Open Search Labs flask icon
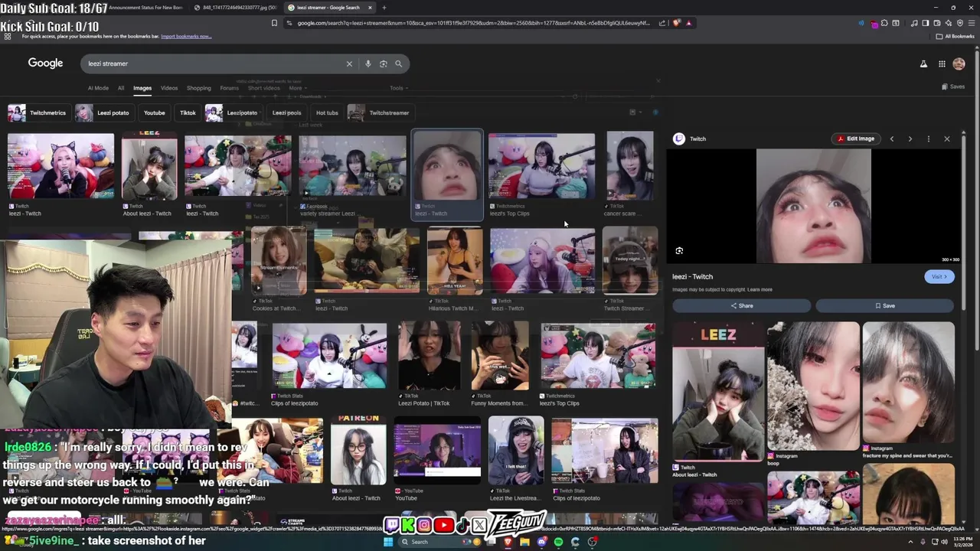The width and height of the screenshot is (980, 551). point(923,64)
